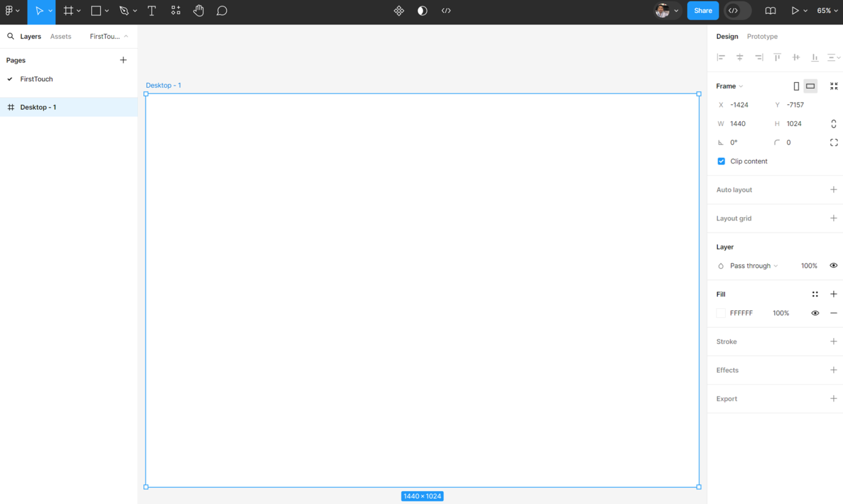This screenshot has width=843, height=504.
Task: Uncheck the Clip content checkbox
Action: point(721,161)
